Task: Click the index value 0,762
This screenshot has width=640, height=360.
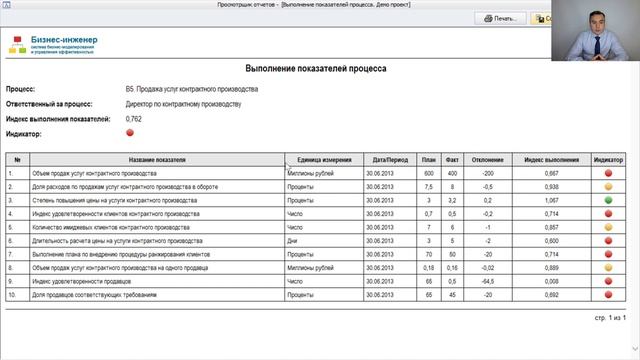Action: click(x=133, y=119)
